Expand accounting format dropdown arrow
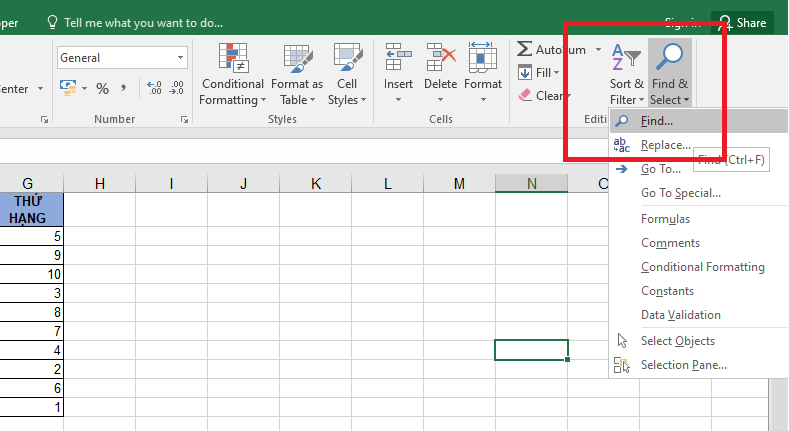This screenshot has height=431, width=789. point(85,89)
